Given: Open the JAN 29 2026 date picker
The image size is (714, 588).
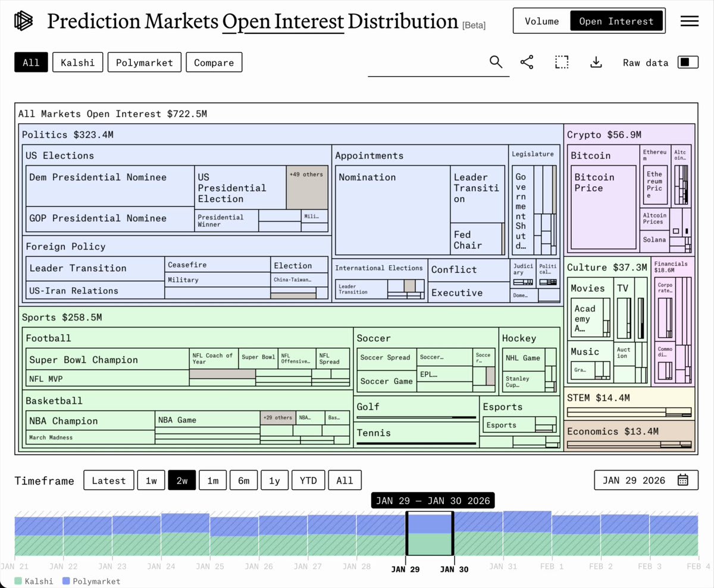Looking at the screenshot, I should tap(646, 480).
